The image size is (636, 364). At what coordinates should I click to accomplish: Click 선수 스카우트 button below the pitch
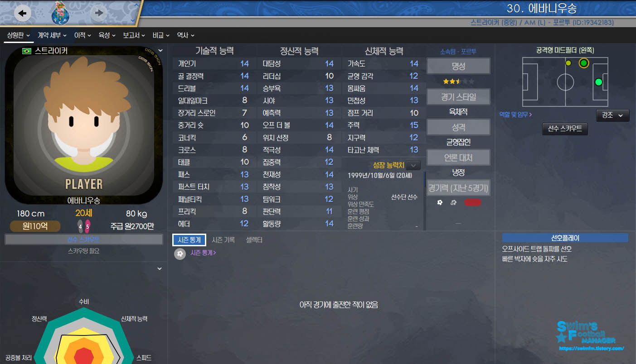[x=565, y=129]
